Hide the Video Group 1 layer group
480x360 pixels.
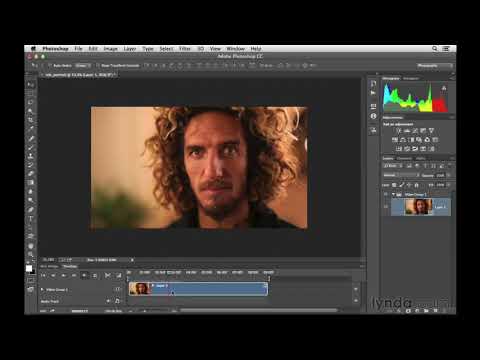(x=386, y=194)
